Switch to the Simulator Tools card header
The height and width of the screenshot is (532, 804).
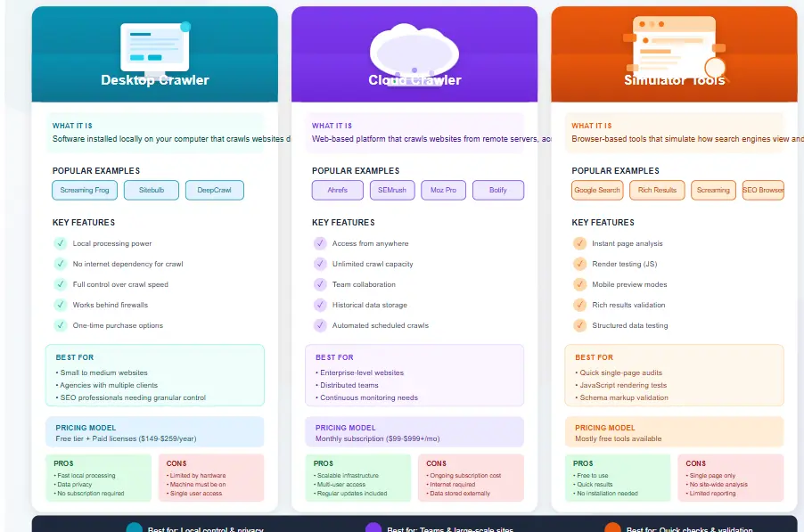click(674, 79)
